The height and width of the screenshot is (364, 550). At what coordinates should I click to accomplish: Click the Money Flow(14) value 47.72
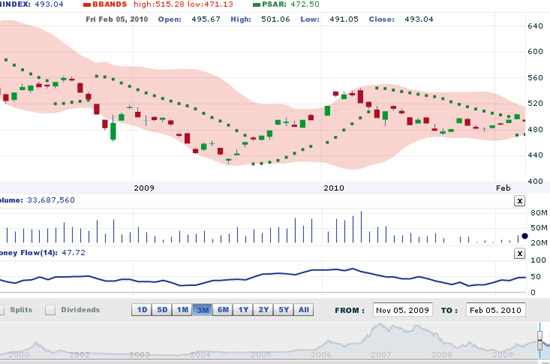(73, 252)
